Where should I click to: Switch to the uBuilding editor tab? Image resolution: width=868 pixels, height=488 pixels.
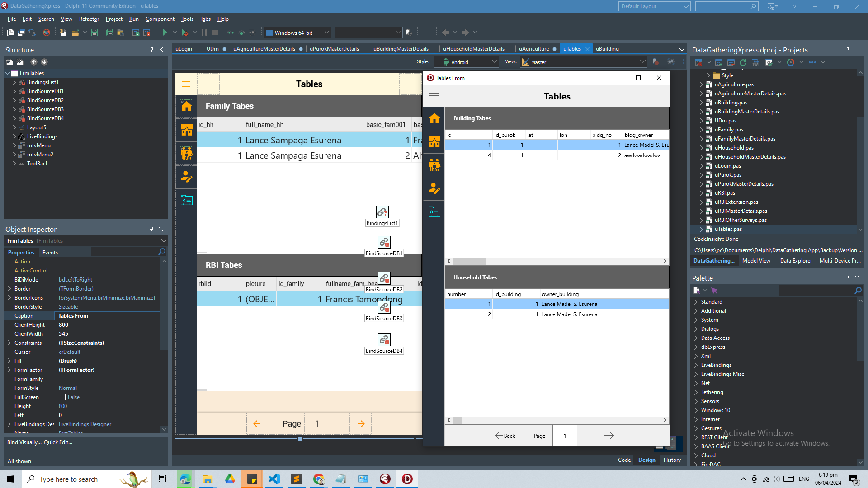coord(607,49)
